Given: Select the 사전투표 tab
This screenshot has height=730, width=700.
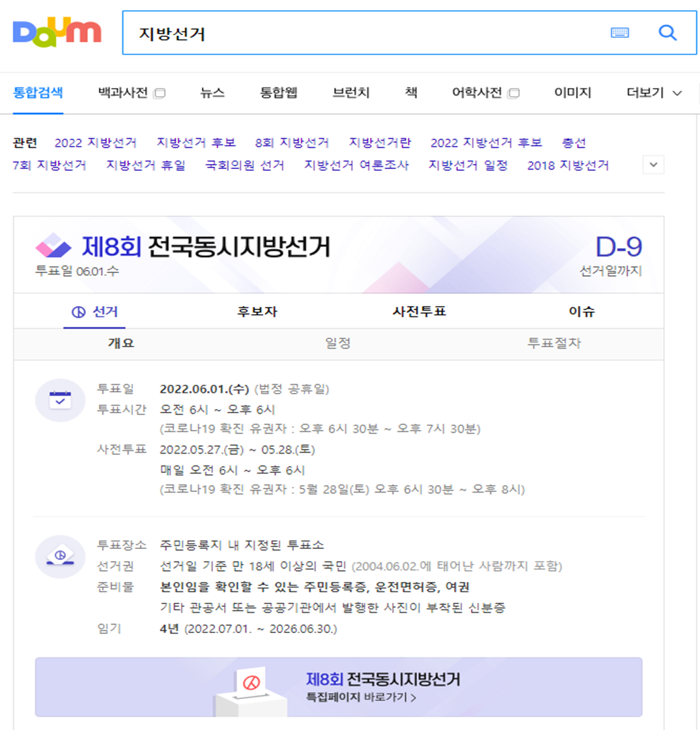Looking at the screenshot, I should pos(420,312).
